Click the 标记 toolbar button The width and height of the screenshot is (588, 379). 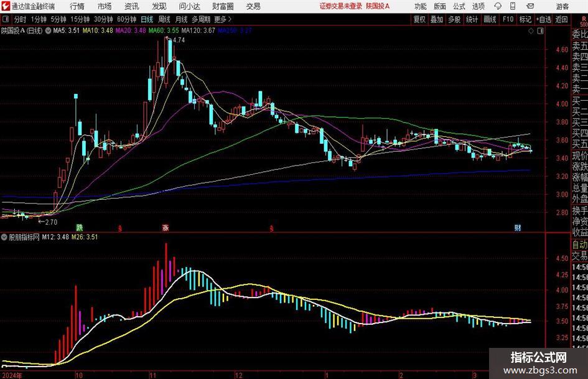(525, 19)
